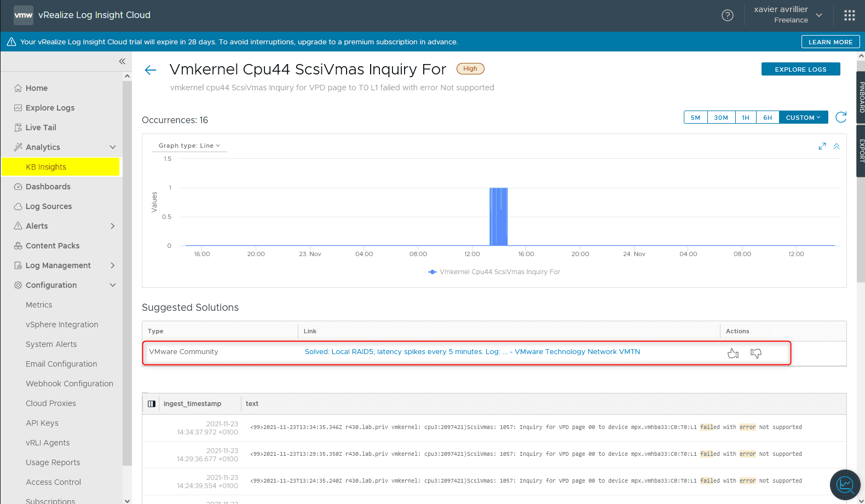Click the Explore Logs sidebar icon
Screen dimensions: 865x504
18,108
